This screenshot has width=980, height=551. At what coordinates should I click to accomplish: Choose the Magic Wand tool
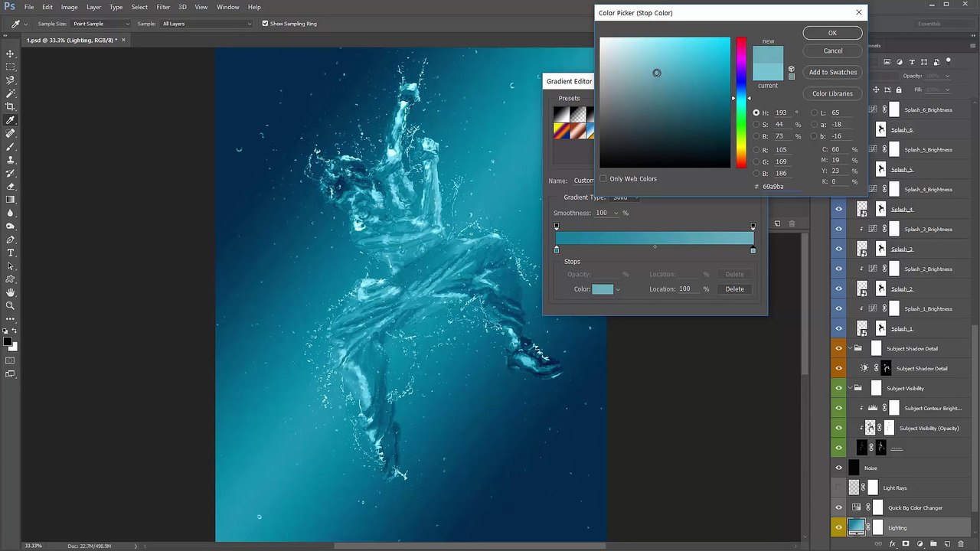11,93
